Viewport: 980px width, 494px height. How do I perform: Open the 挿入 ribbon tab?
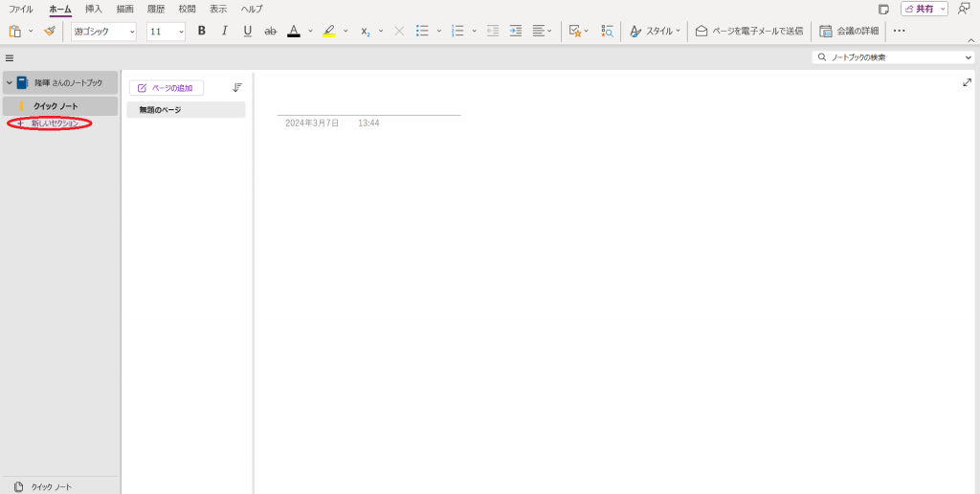94,9
